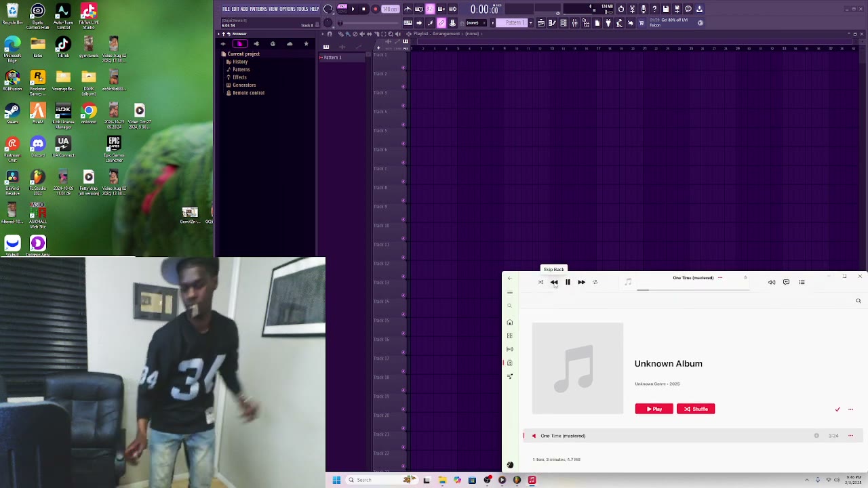The width and height of the screenshot is (868, 488).
Task: Toggle shuffle mode in playback controls
Action: pyautogui.click(x=540, y=282)
